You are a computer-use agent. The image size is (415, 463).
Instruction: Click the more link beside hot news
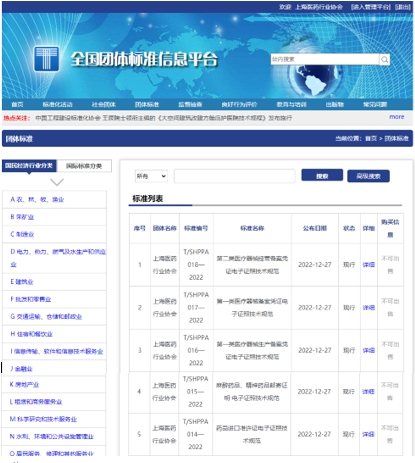[397, 117]
